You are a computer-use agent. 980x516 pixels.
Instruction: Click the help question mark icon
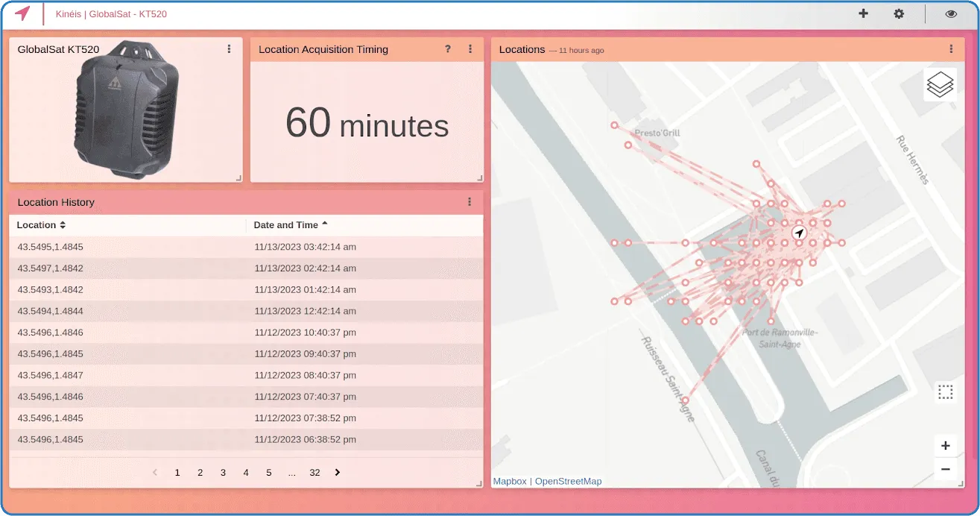tap(448, 49)
